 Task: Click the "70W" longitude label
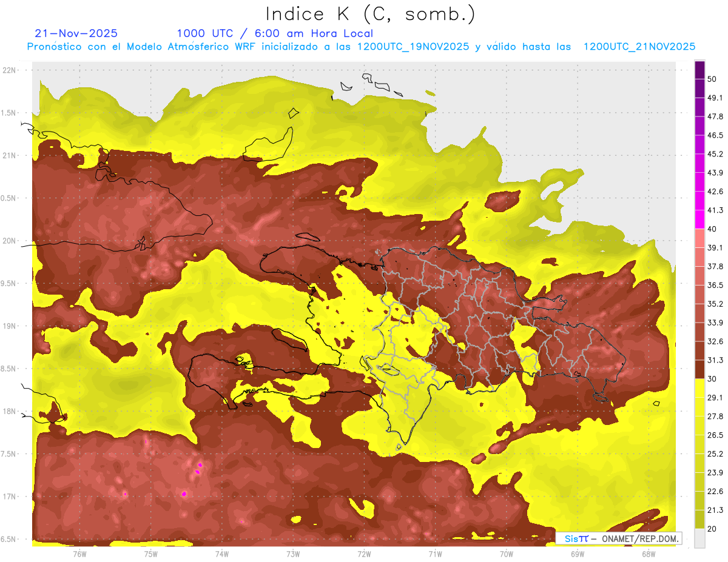(x=507, y=553)
